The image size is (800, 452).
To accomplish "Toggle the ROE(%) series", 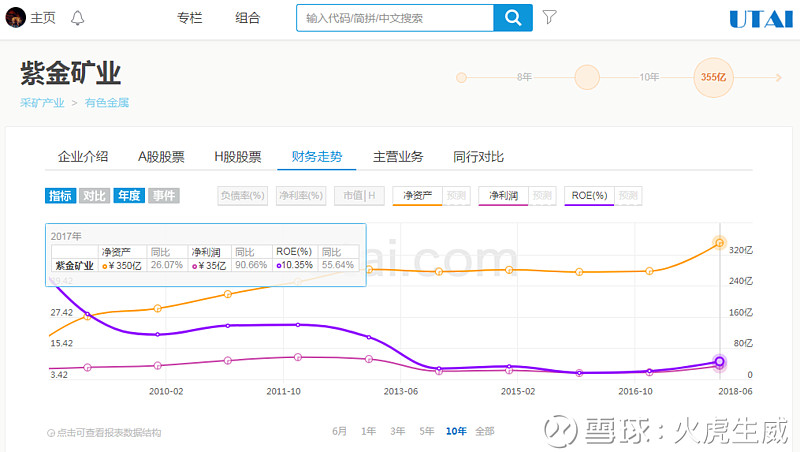I will pyautogui.click(x=589, y=195).
